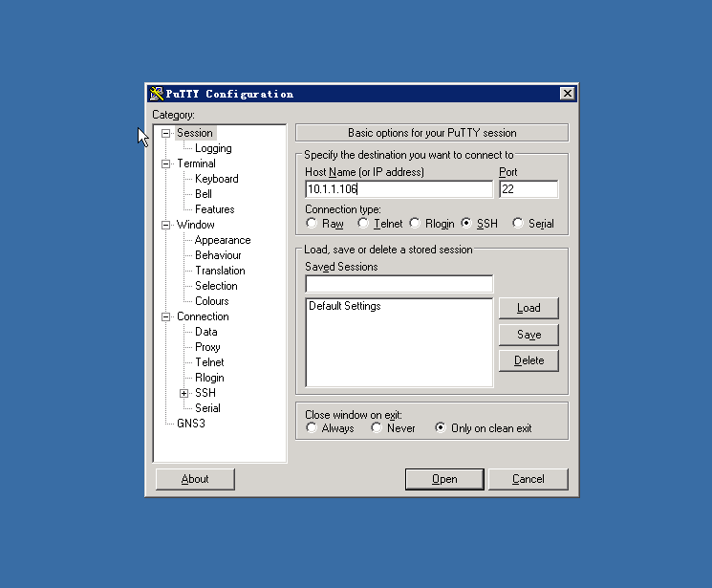The image size is (712, 588).
Task: Select Default Settings in sessions list
Action: pyautogui.click(x=345, y=306)
